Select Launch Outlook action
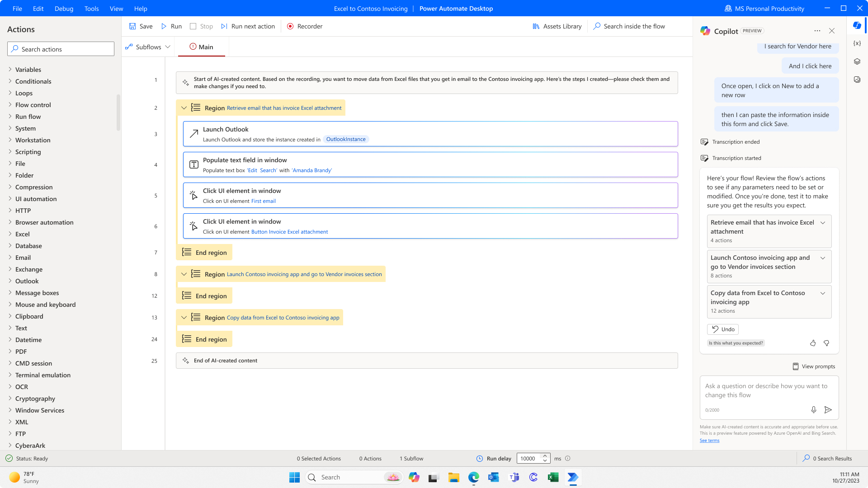This screenshot has width=868, height=488. [430, 134]
